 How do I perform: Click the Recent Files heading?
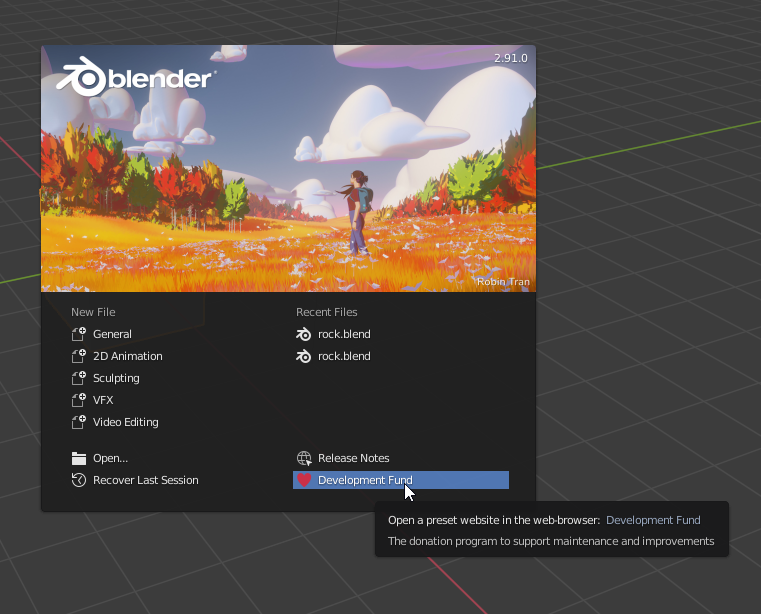pos(327,312)
